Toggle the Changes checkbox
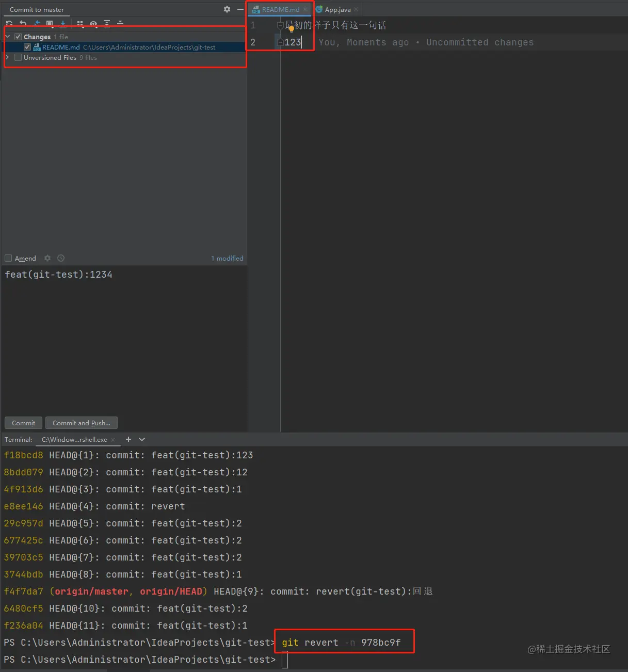This screenshot has height=672, width=628. coord(18,37)
